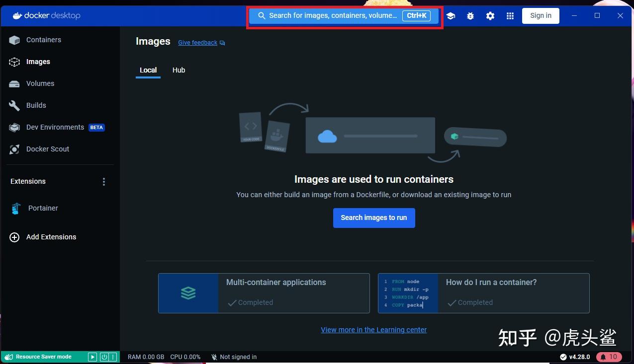634x364 pixels.
Task: Open the Portainer extension icon
Action: point(16,208)
